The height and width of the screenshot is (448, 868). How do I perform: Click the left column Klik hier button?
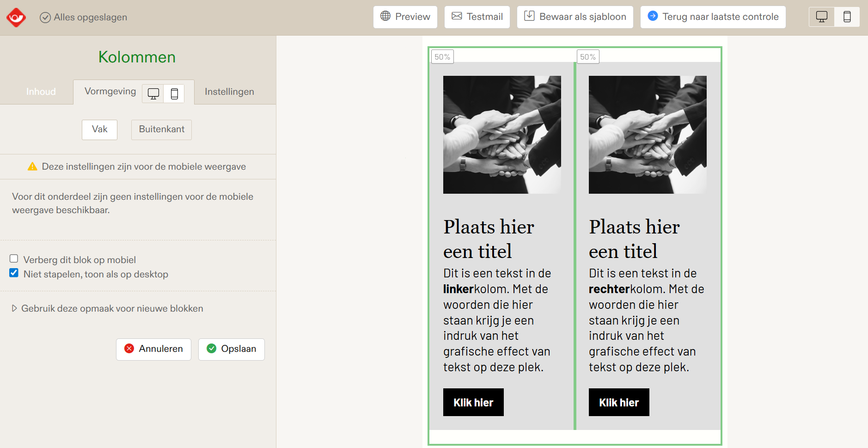pos(473,402)
